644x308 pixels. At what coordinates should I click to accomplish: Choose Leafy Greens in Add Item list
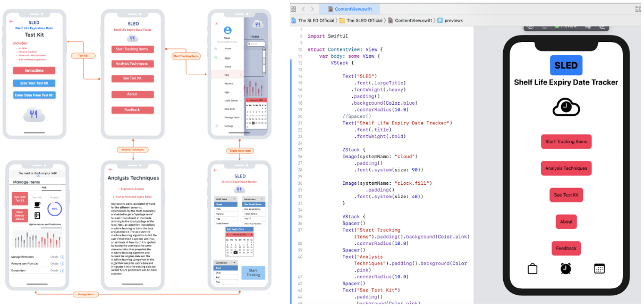pos(225,223)
